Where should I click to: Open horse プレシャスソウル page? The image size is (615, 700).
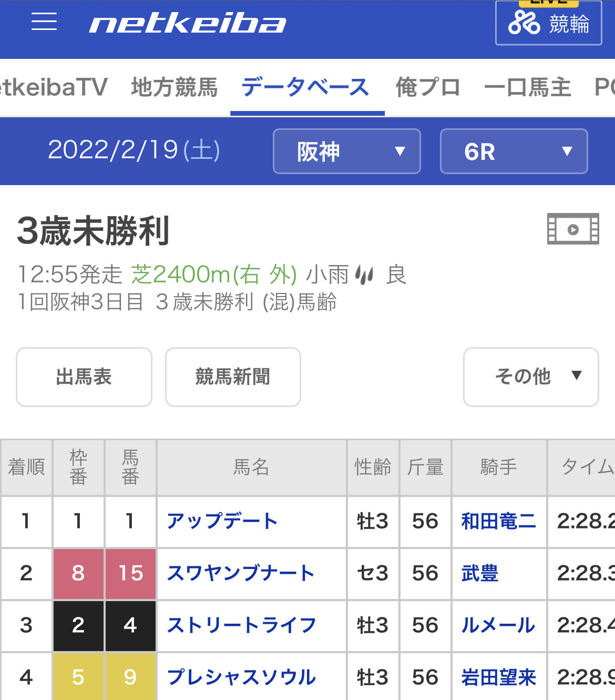pyautogui.click(x=242, y=677)
